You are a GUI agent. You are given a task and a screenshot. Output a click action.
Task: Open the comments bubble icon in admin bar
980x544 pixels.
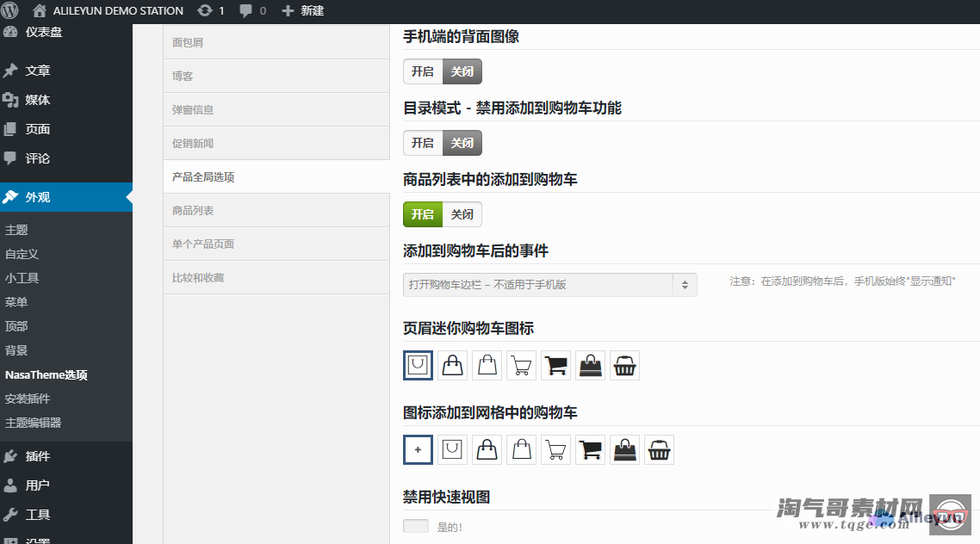coord(252,11)
